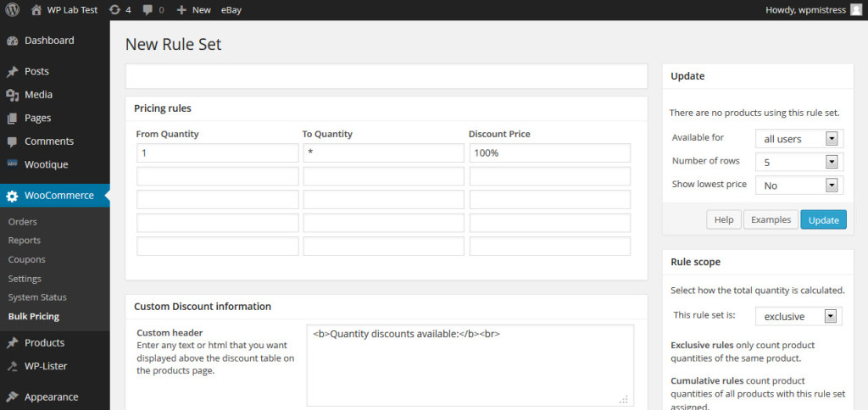Image resolution: width=868 pixels, height=410 pixels.
Task: Open the Appearance brush icon menu
Action: pos(12,397)
